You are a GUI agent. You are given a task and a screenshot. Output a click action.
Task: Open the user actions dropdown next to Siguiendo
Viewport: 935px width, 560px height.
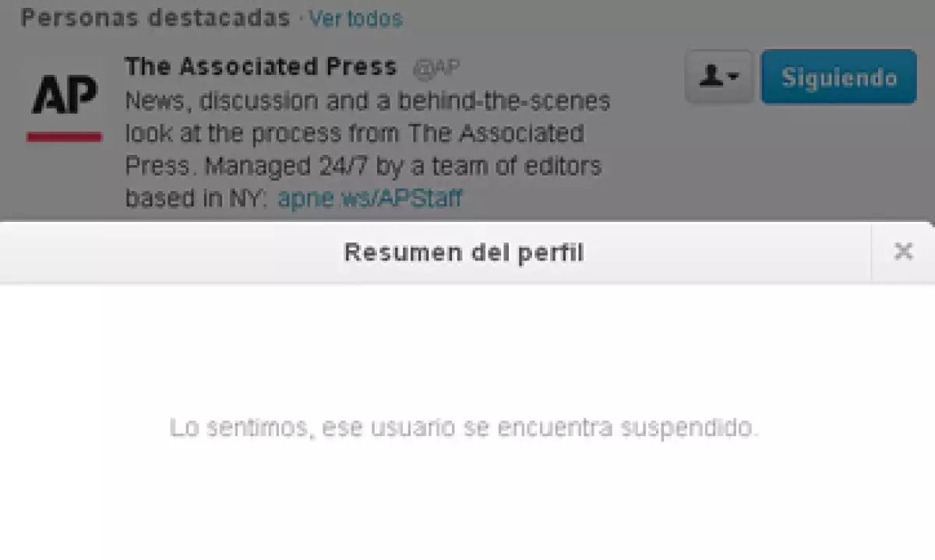pos(718,77)
